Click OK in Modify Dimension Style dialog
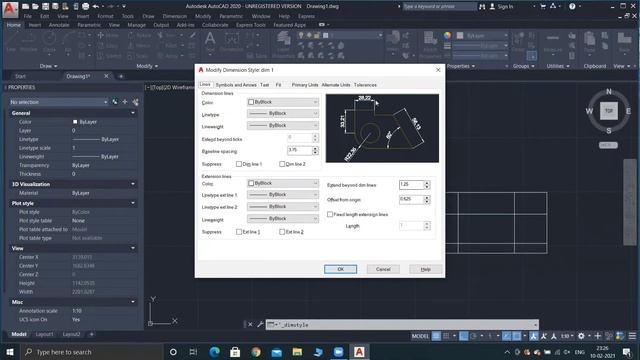 pos(340,269)
